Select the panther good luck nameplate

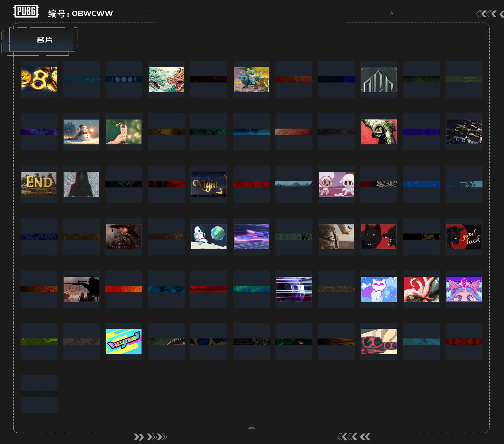coord(464,237)
